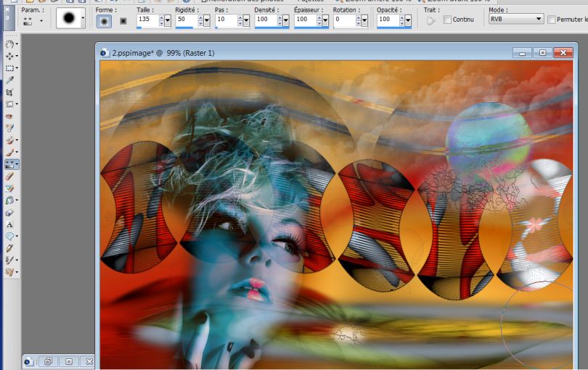Choose the square brush Forme shape
588x370 pixels.
pos(123,21)
